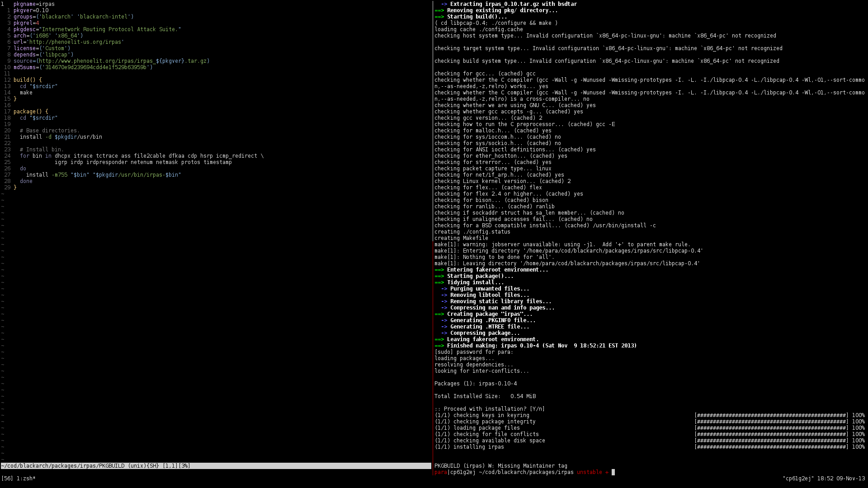Click the 'Removing existing pkg/ directory' line
868x488 pixels.
[496, 10]
